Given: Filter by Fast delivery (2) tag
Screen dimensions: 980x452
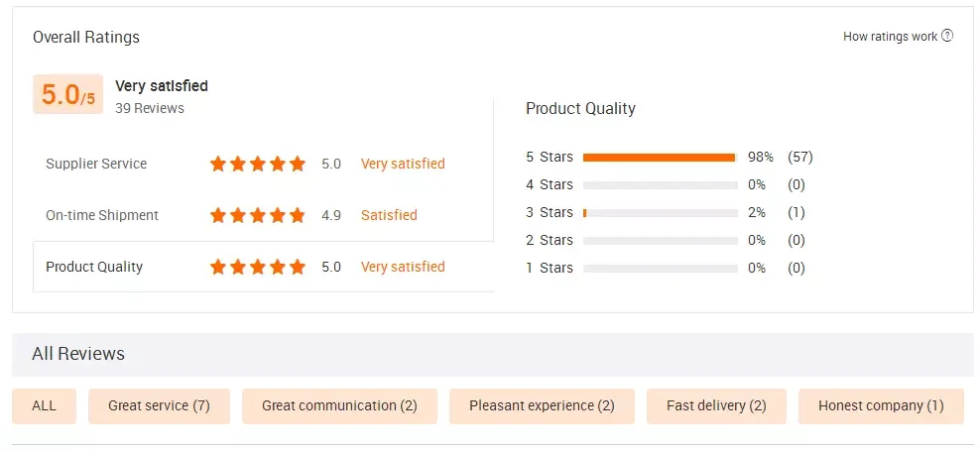Looking at the screenshot, I should [716, 405].
